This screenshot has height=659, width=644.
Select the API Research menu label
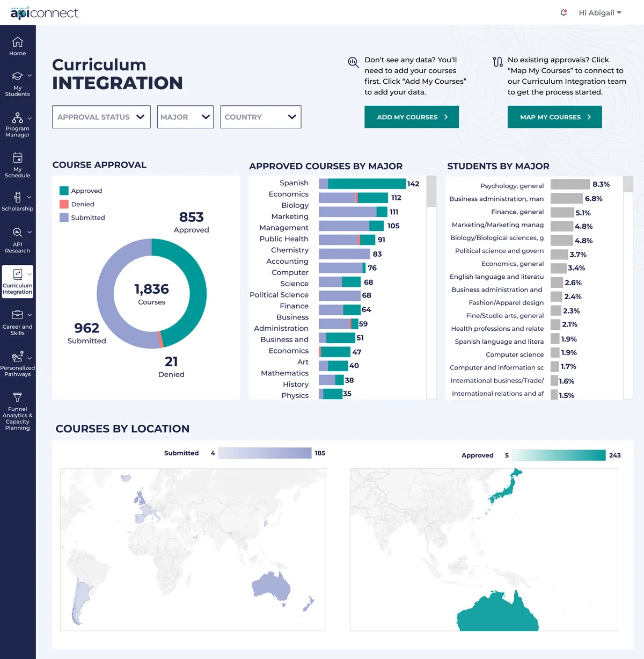click(17, 248)
